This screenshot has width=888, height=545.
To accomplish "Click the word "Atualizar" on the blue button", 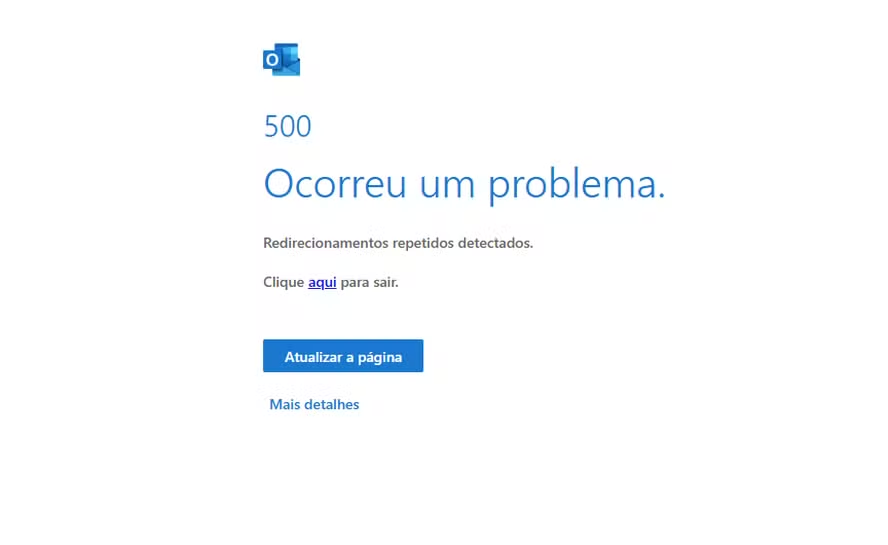I will 311,357.
